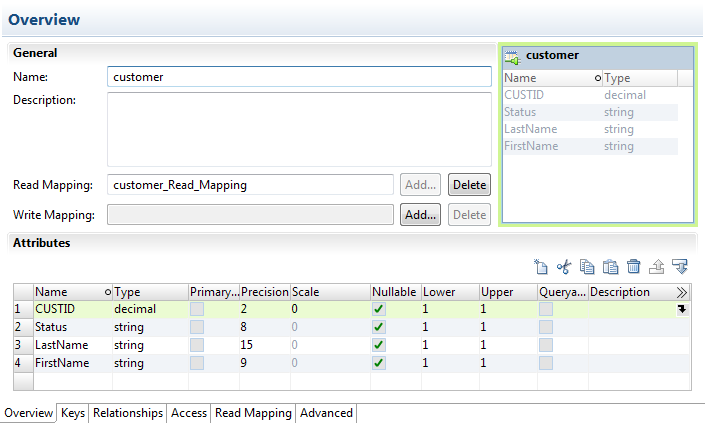Move attribute down with the down arrow icon
This screenshot has height=423, width=705.
point(681,267)
